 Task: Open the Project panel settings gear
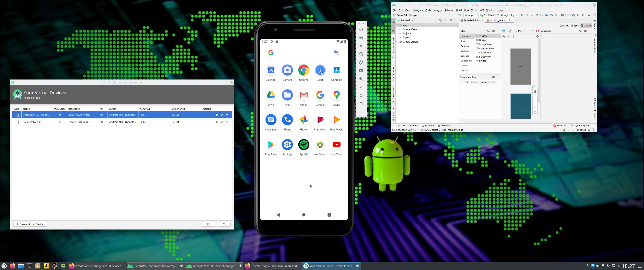click(451, 20)
